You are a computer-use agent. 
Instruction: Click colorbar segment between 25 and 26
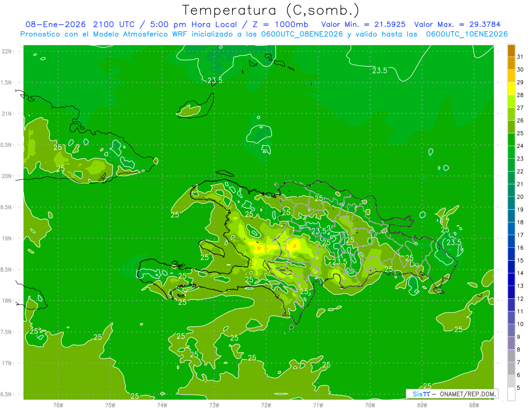tap(511, 126)
